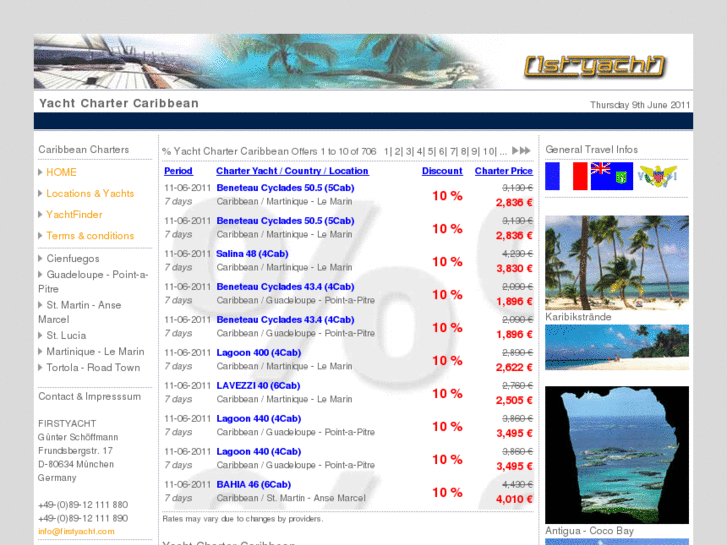Image resolution: width=727 pixels, height=545 pixels.
Task: Open the LAVEZZI 40 (6Cab) offer
Action: 258,385
